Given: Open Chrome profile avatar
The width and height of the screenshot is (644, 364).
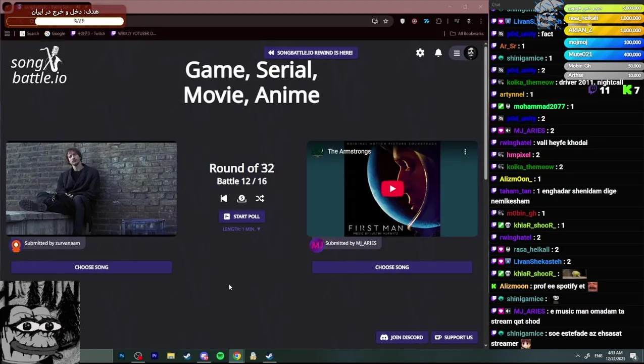Looking at the screenshot, I should [x=469, y=21].
